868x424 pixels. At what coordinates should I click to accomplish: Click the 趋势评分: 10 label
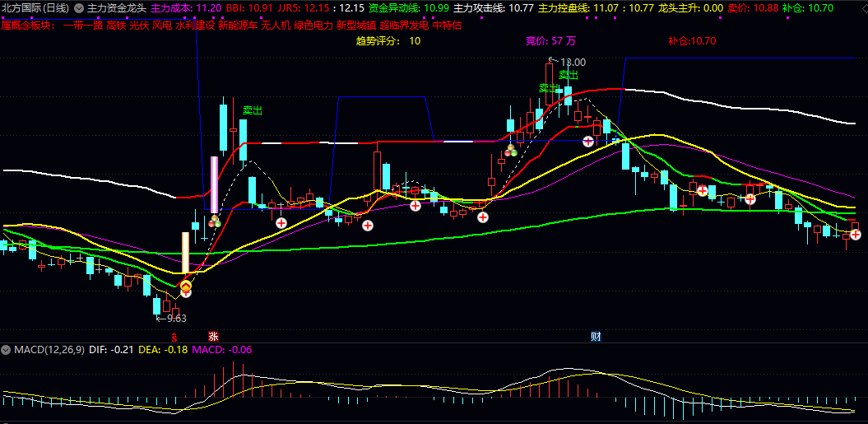(388, 41)
